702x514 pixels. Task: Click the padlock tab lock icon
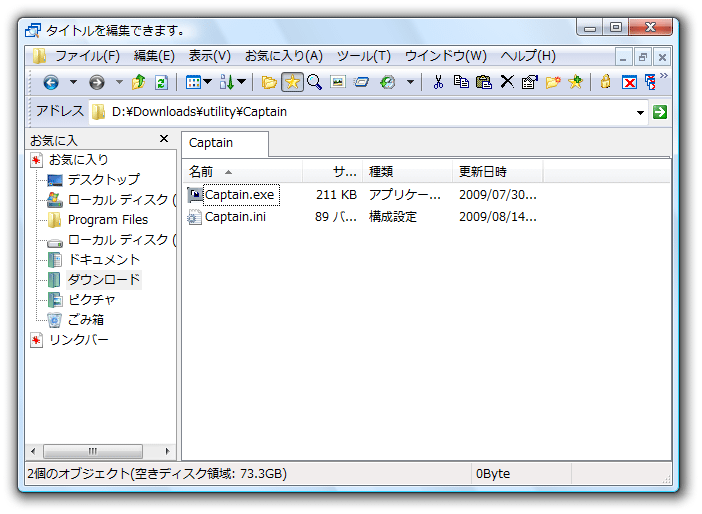point(606,82)
